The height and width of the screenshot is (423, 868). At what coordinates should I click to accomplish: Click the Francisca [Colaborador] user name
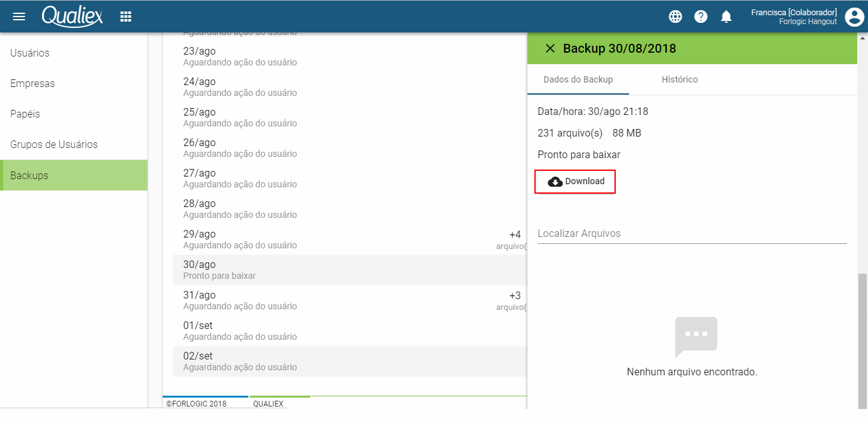click(x=794, y=13)
